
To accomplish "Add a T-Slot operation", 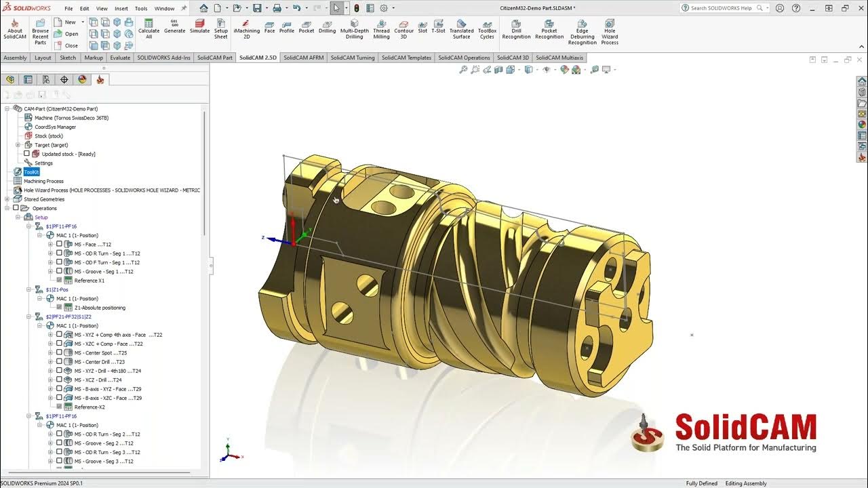I will point(438,27).
